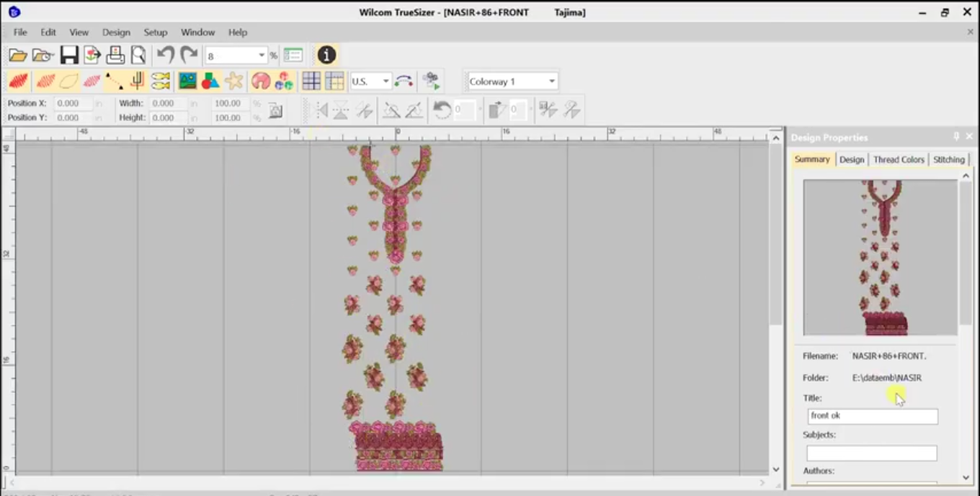Open the View menu
The image size is (980, 496).
click(79, 32)
